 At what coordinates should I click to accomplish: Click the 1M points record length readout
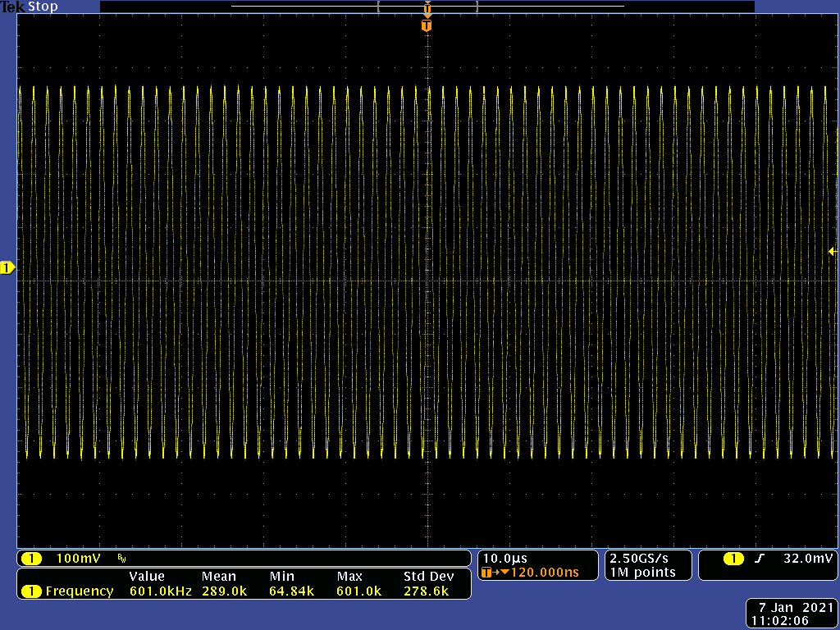(642, 573)
